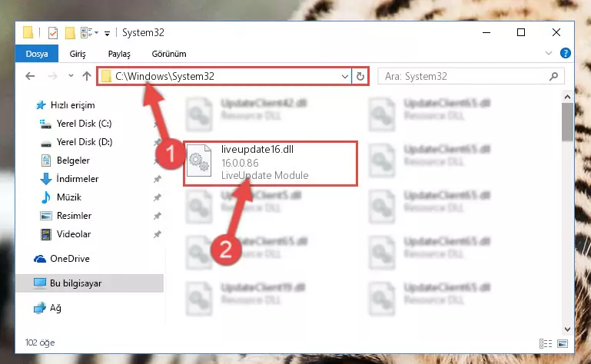Select the liveupdate16.dll file
Image resolution: width=591 pixels, height=364 pixels.
pos(271,163)
